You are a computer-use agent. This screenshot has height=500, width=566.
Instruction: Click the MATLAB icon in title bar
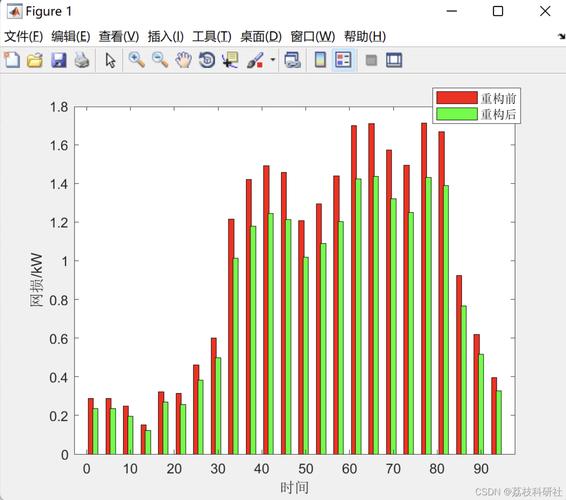14,12
